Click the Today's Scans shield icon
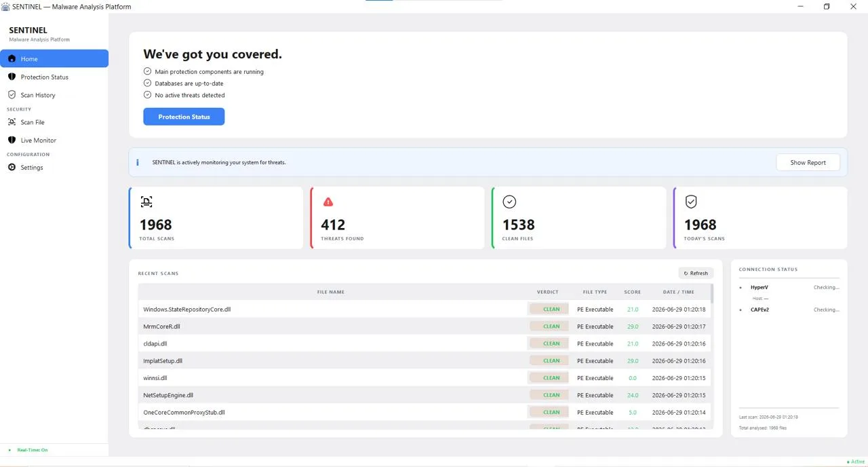The width and height of the screenshot is (868, 467). coord(691,202)
